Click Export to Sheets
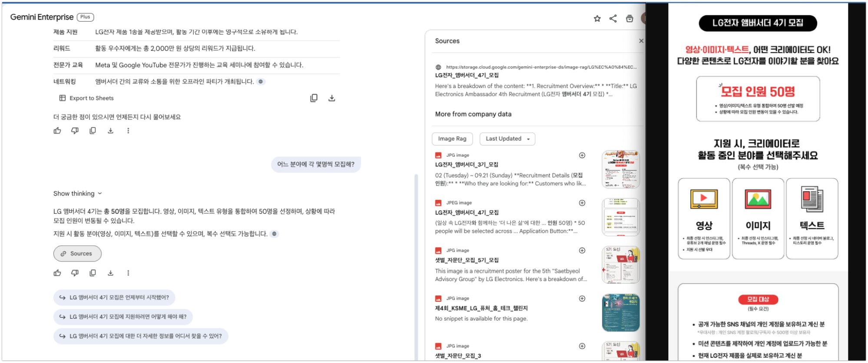The image size is (868, 363). click(86, 98)
